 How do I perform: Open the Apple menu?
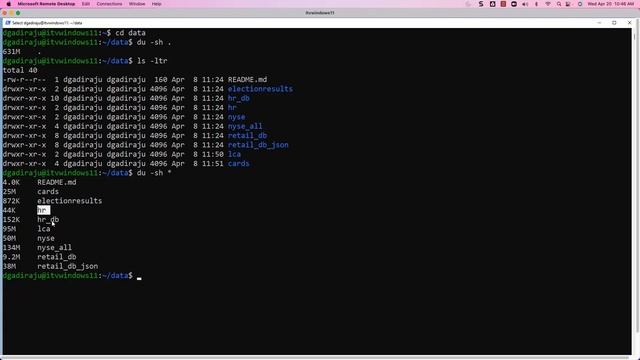[x=9, y=4]
